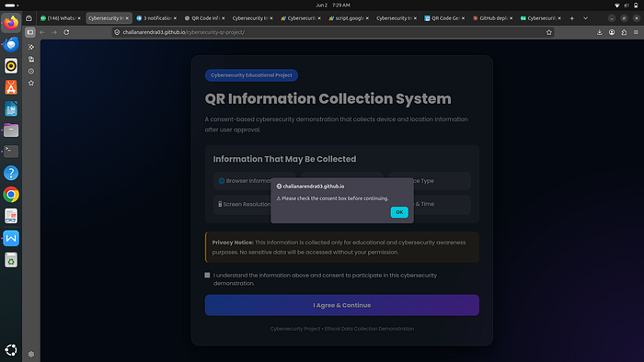The height and width of the screenshot is (362, 644).
Task: Open the Firefox downloads panel
Action: tap(599, 32)
